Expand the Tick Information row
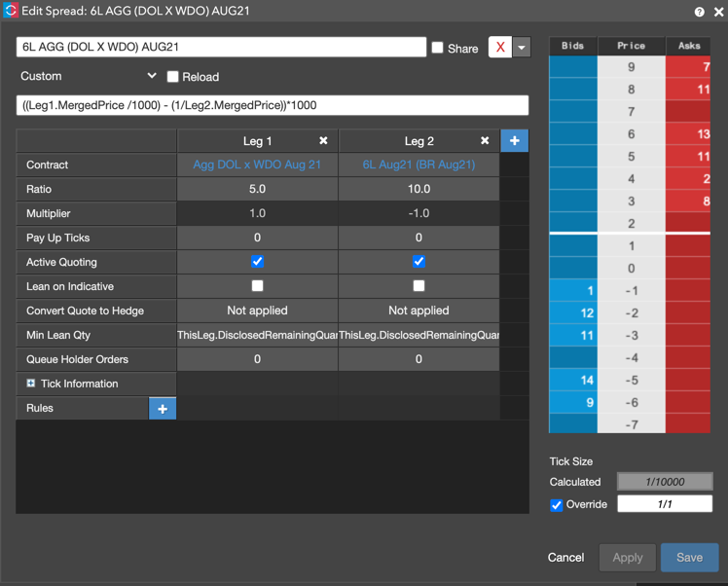The width and height of the screenshot is (728, 586). point(31,385)
